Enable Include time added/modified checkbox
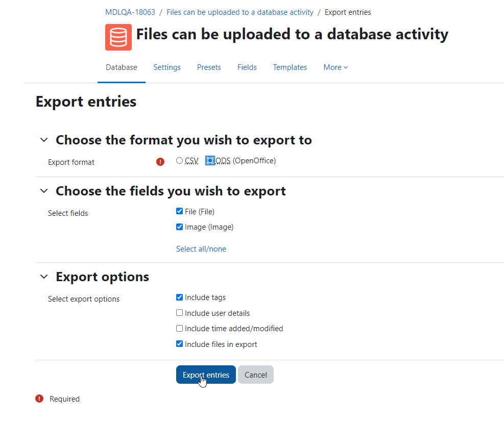Image resolution: width=504 pixels, height=422 pixels. tap(179, 329)
